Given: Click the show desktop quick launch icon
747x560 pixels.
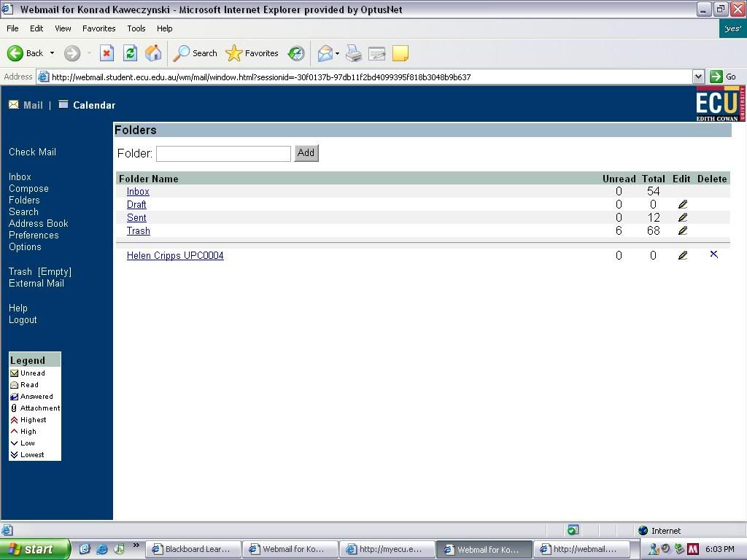Looking at the screenshot, I should coord(85,549).
